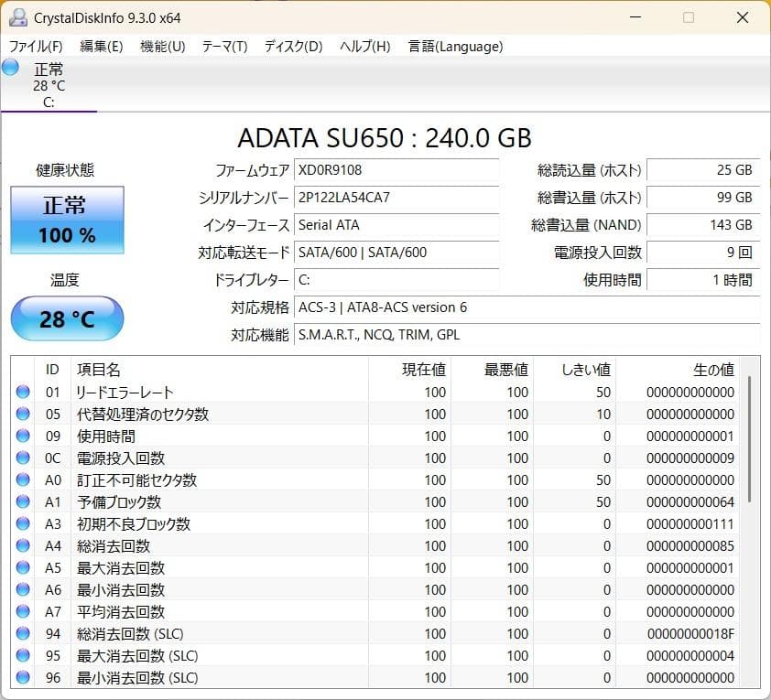The image size is (771, 700).
Task: Click the status icon beside 電源投入回数
Action: click(x=24, y=458)
